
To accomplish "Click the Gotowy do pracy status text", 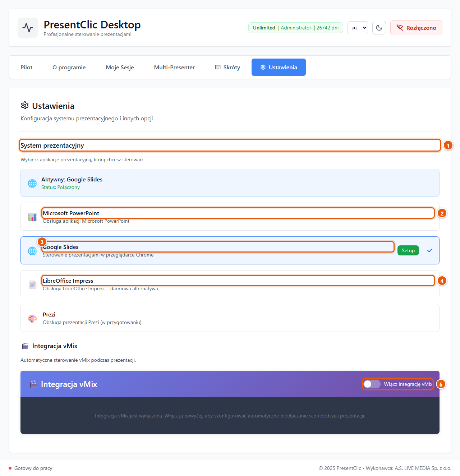I will 33,468.
